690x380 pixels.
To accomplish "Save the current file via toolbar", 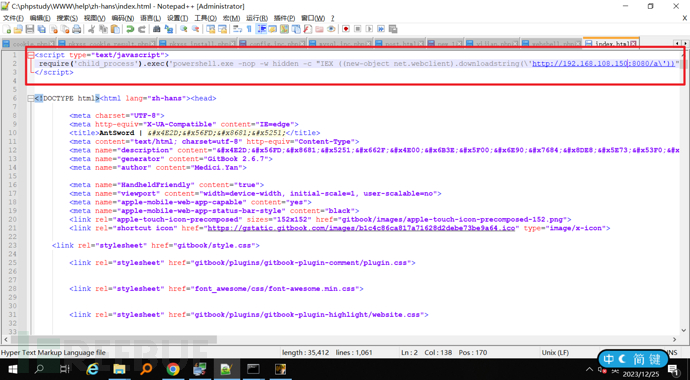I will tap(30, 29).
